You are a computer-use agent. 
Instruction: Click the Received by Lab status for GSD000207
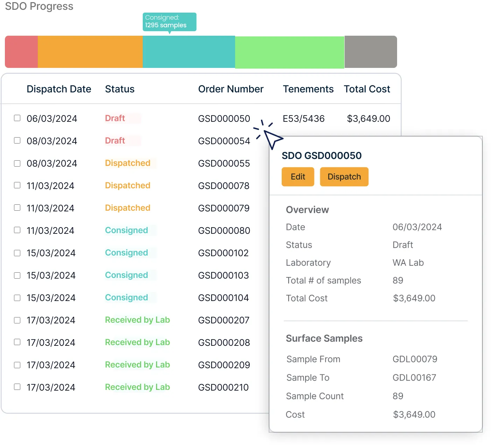[x=137, y=320]
